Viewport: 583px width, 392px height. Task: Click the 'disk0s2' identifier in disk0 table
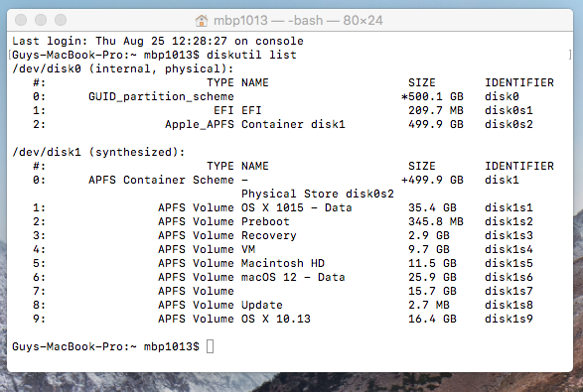509,124
